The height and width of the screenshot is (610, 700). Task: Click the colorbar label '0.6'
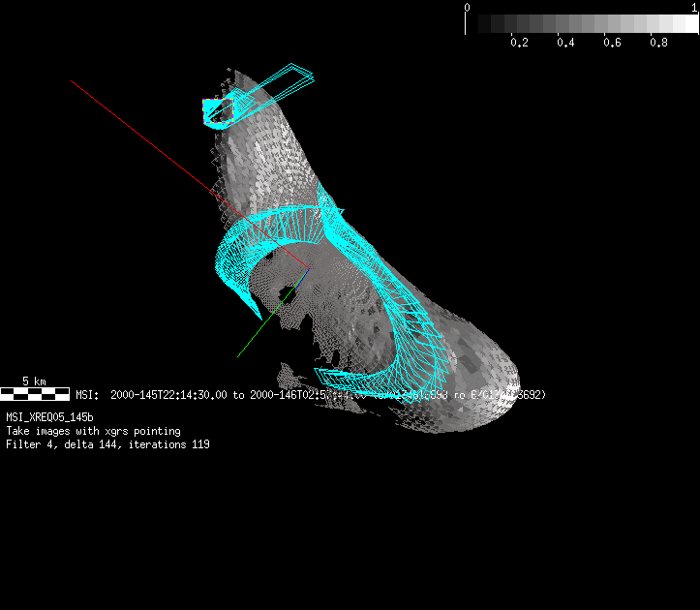point(612,43)
